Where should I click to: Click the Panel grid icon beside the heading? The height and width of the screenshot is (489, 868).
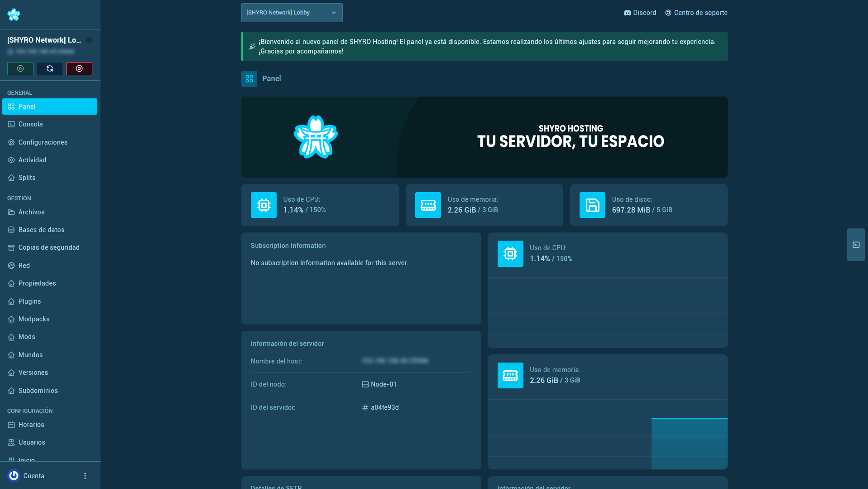click(249, 79)
